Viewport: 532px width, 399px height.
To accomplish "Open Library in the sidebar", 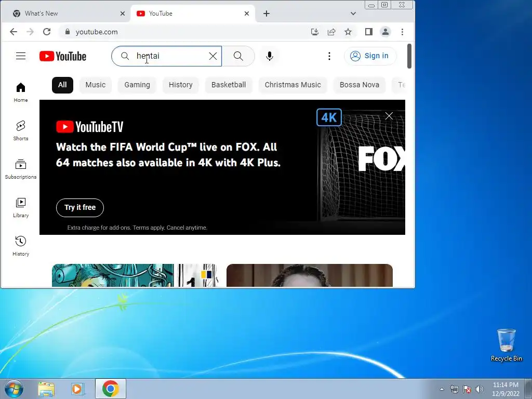I will pos(21,208).
